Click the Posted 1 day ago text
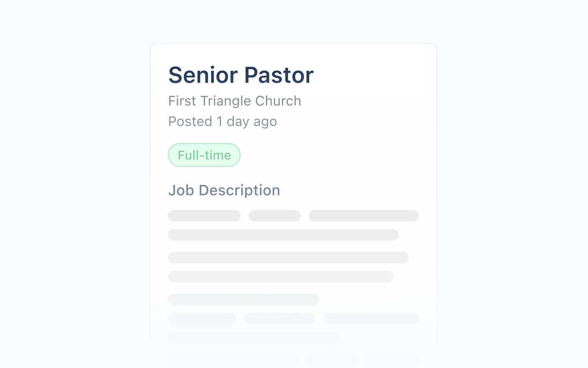This screenshot has height=368, width=588. [x=222, y=121]
